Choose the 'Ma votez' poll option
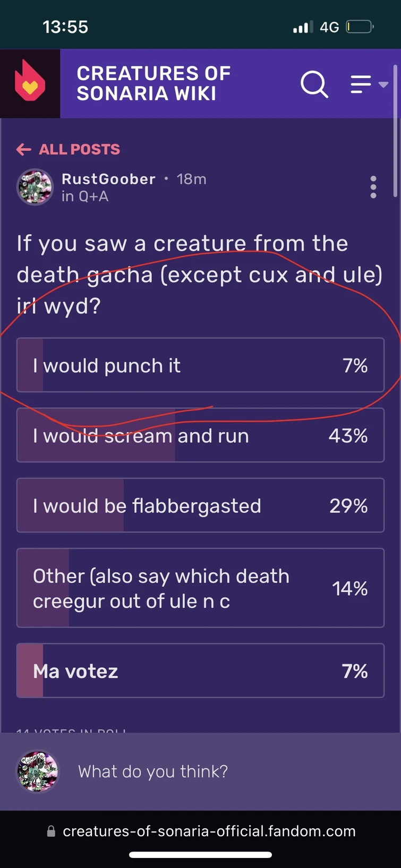 [x=200, y=671]
